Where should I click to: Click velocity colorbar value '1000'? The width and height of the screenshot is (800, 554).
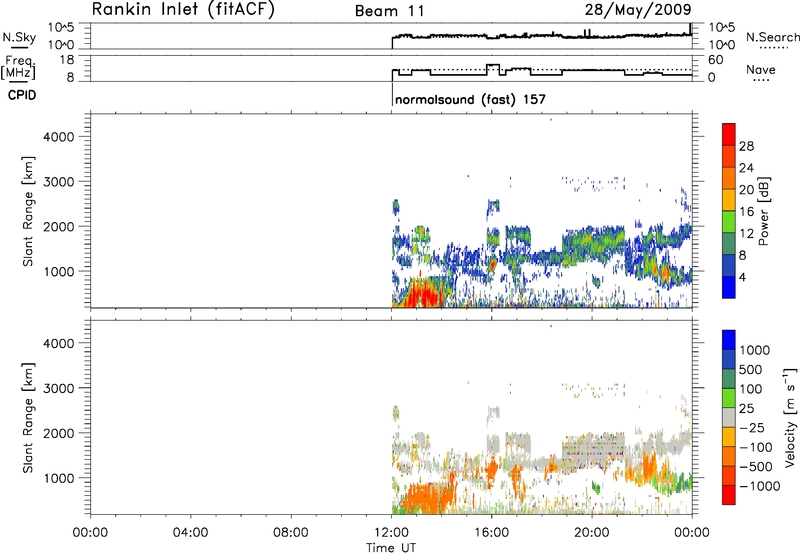[x=755, y=350]
